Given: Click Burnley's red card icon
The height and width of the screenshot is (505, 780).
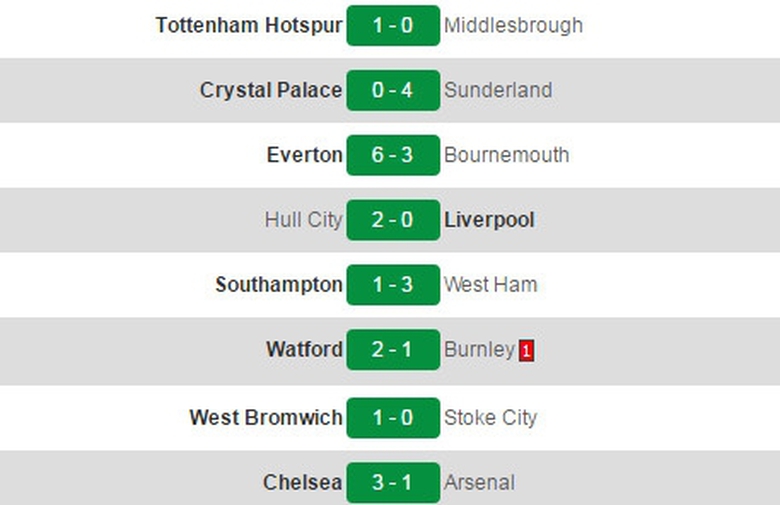Looking at the screenshot, I should pyautogui.click(x=526, y=351).
